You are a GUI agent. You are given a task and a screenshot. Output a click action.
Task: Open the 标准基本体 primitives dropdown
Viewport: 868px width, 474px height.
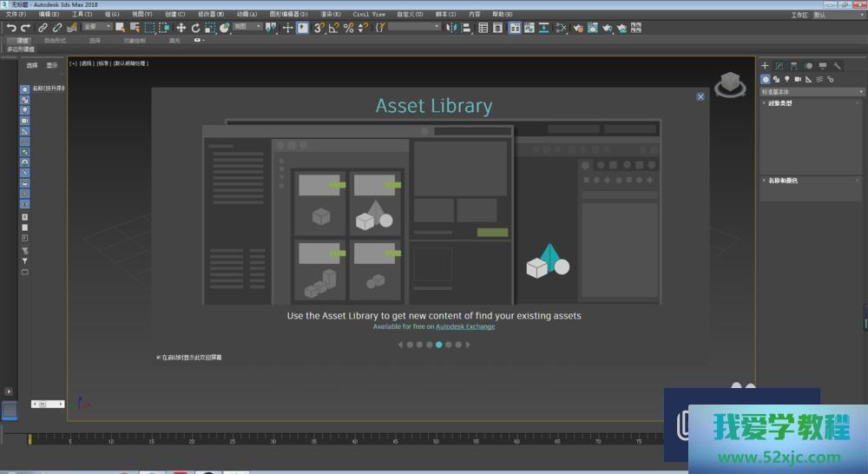812,91
